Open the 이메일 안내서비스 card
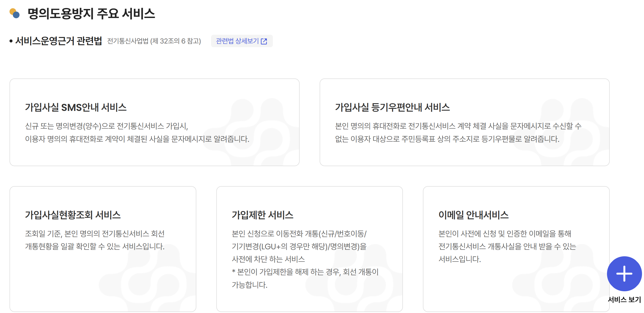This screenshot has width=644, height=313. pyautogui.click(x=473, y=215)
